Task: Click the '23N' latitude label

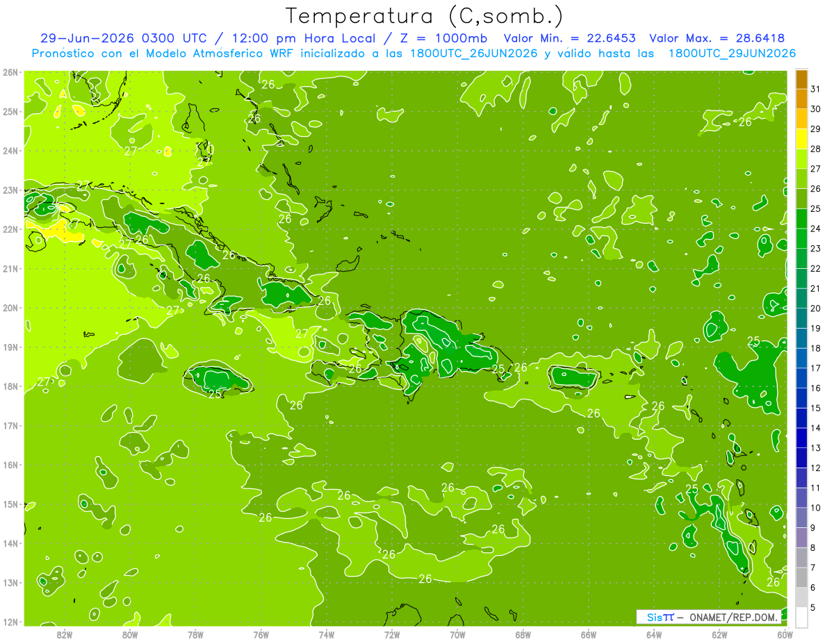Action: (x=10, y=190)
